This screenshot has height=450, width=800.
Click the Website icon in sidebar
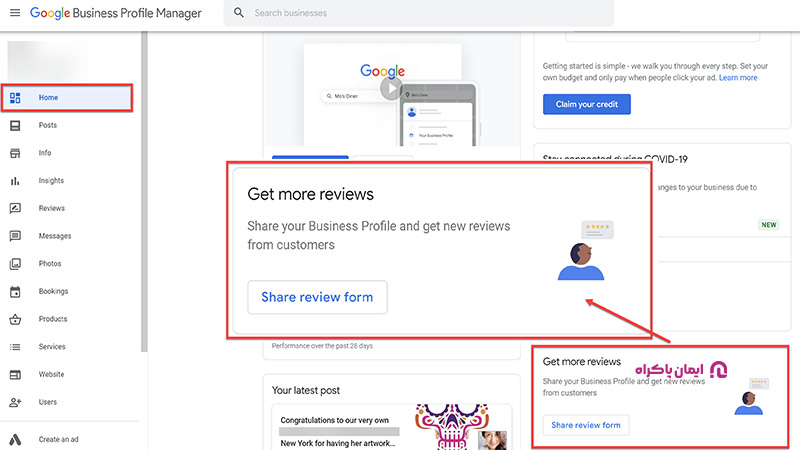pos(15,374)
